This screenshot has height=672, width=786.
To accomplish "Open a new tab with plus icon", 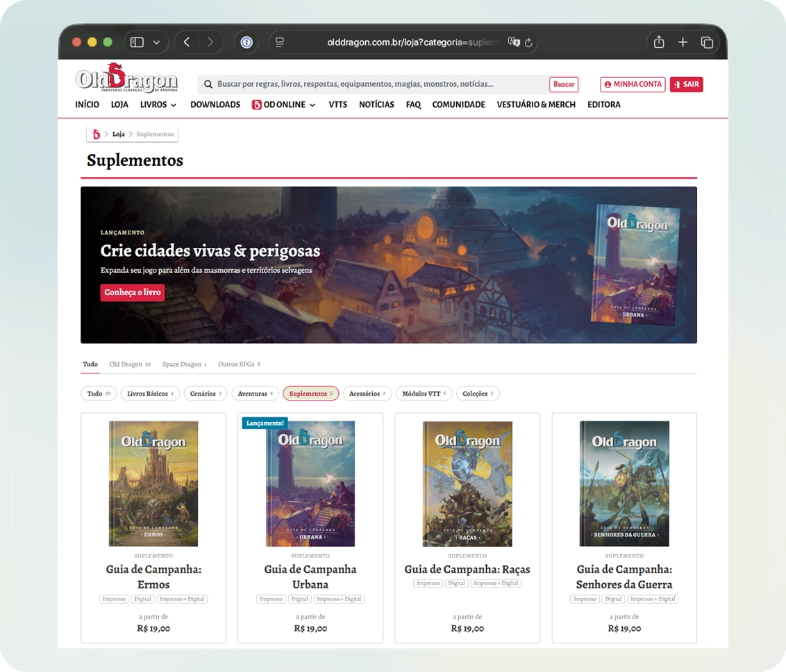I will click(683, 42).
